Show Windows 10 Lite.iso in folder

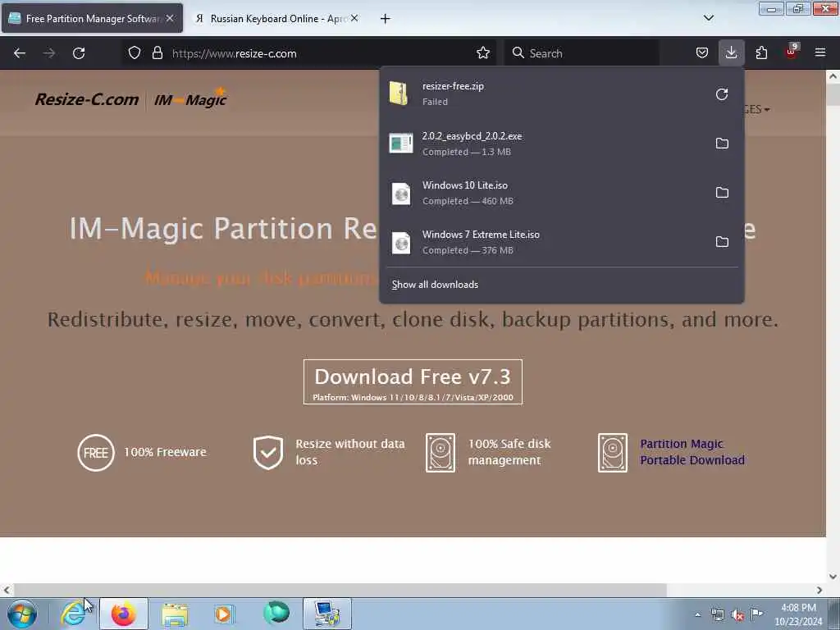click(x=722, y=193)
